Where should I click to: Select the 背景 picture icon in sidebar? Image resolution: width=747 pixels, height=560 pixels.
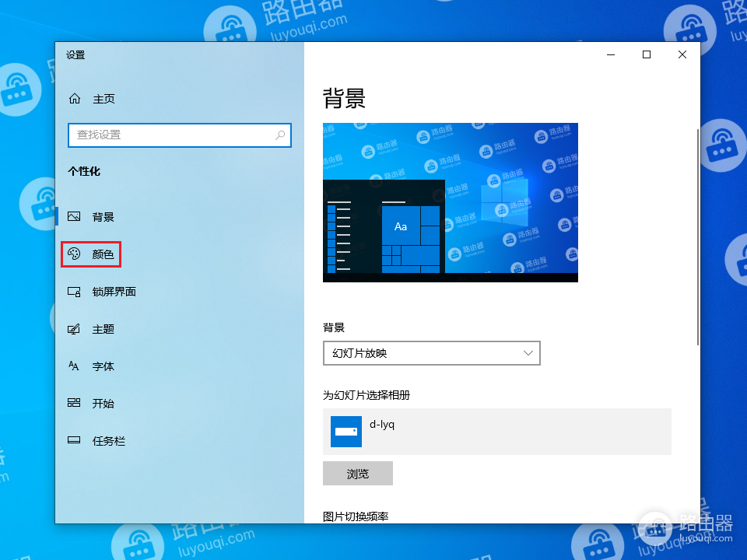coord(74,217)
